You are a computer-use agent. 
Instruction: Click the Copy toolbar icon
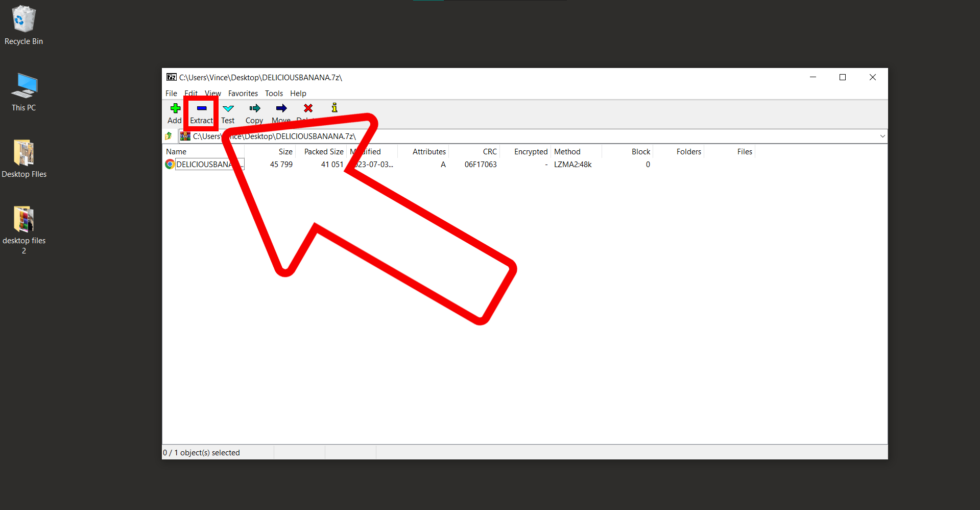coord(254,112)
